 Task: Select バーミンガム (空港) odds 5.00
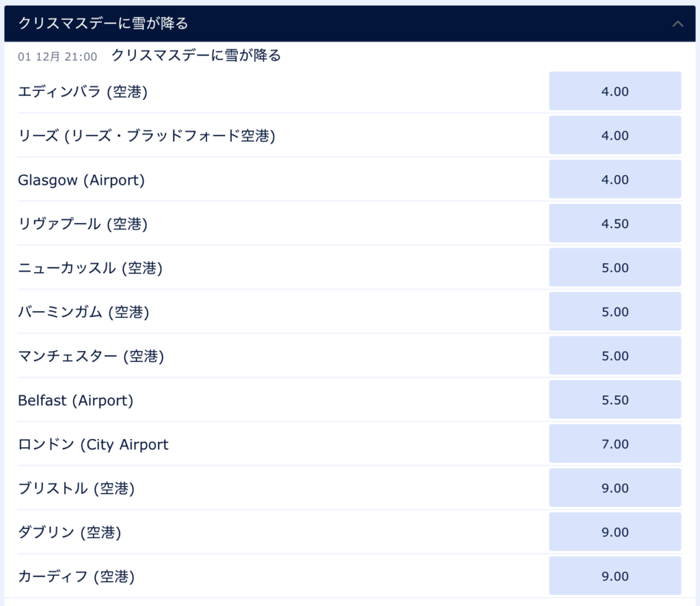[x=615, y=312]
